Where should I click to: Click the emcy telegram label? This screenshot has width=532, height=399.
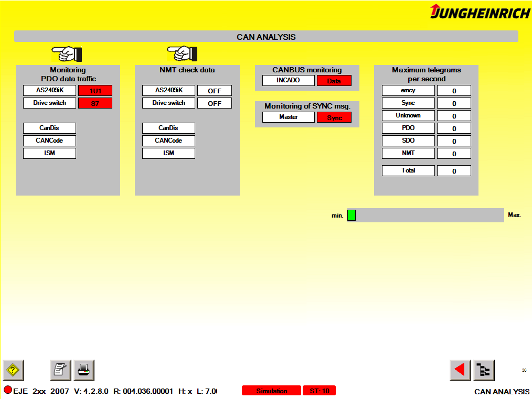tap(408, 91)
